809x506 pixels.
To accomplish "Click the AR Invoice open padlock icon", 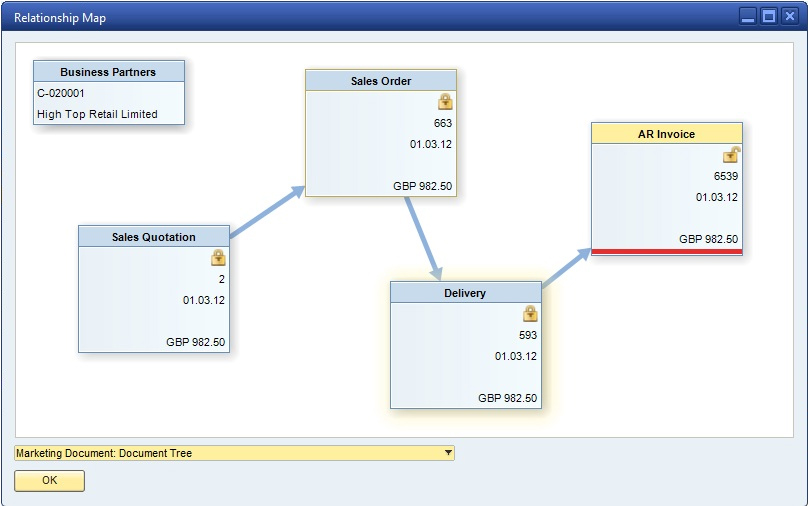I will point(731,155).
